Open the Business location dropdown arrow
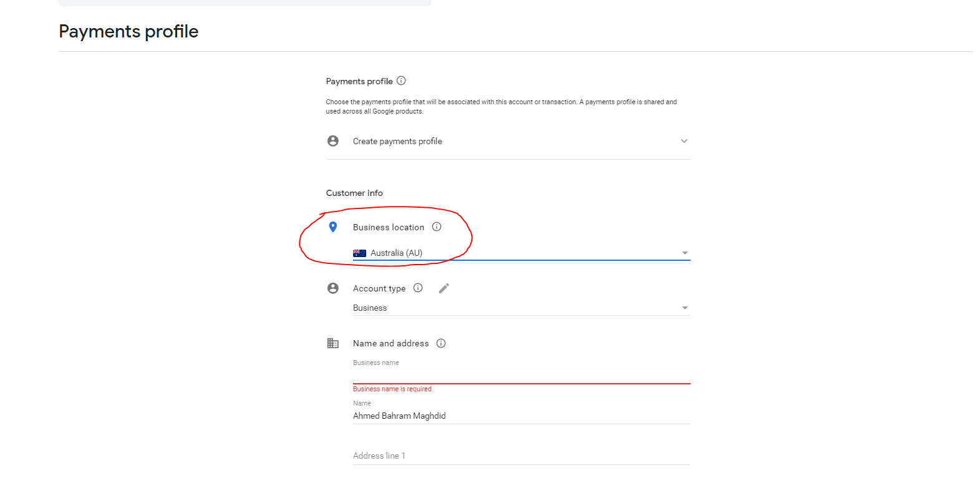The height and width of the screenshot is (488, 980). click(x=684, y=253)
